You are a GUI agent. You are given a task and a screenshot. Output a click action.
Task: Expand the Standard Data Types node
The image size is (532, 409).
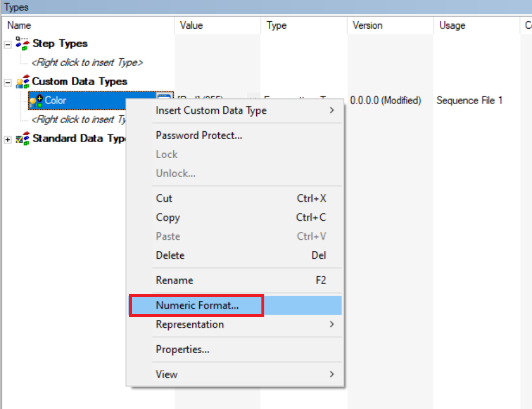point(8,139)
